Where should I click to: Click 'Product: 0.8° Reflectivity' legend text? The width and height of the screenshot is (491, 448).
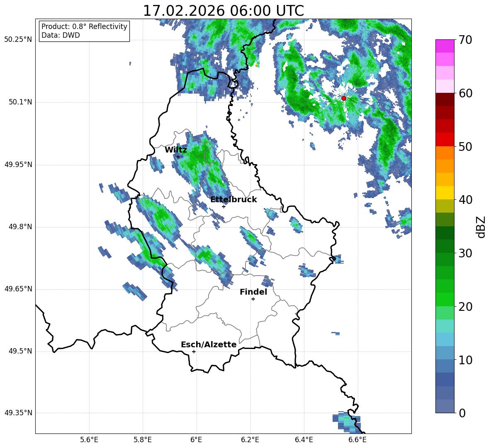[84, 27]
